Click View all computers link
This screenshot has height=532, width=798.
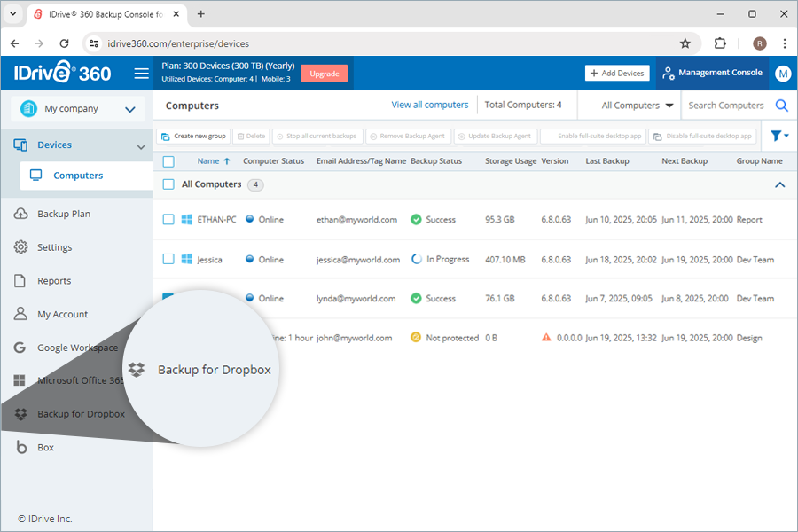point(429,105)
